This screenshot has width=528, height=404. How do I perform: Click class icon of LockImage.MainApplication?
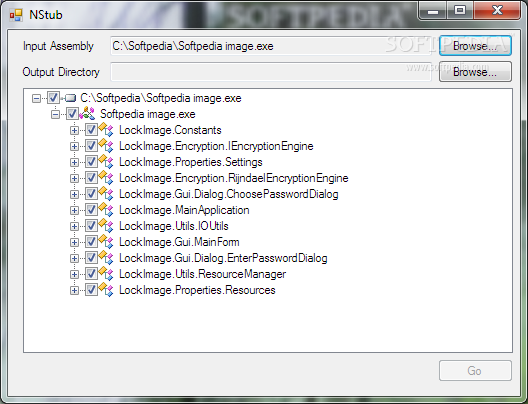pos(106,210)
